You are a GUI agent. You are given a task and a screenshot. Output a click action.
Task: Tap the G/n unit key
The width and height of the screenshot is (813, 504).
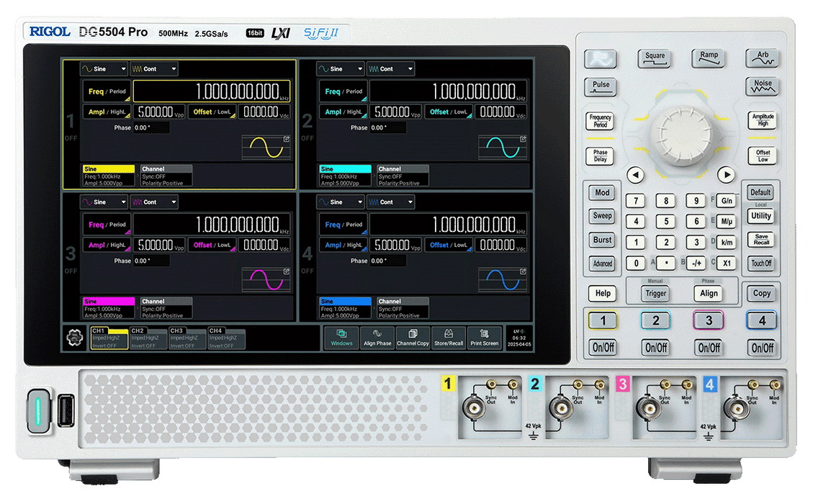[x=727, y=201]
